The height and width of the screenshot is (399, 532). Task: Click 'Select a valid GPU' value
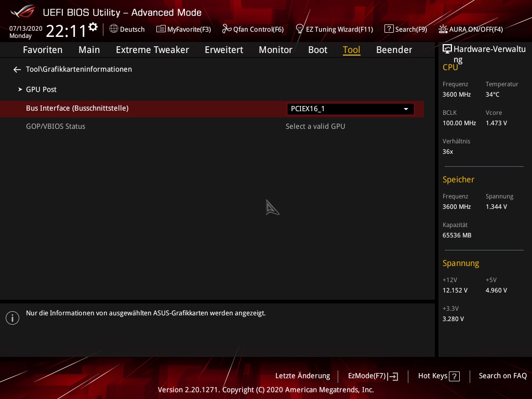point(315,127)
